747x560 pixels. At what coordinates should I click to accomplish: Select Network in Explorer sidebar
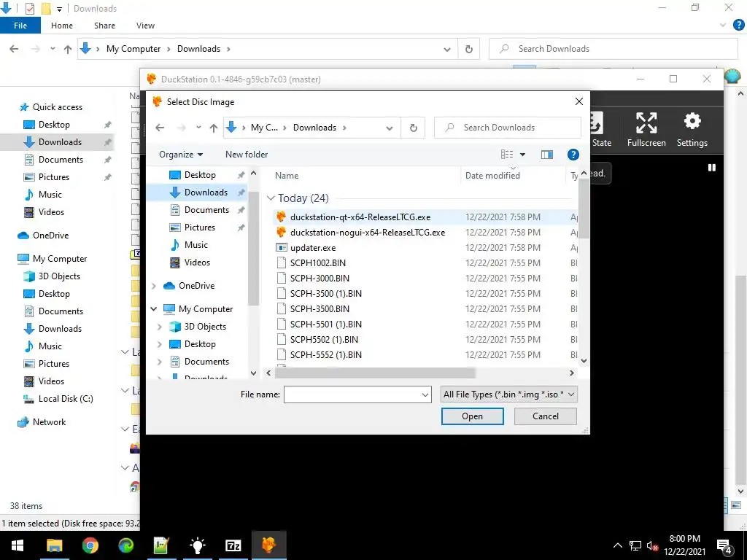point(49,422)
